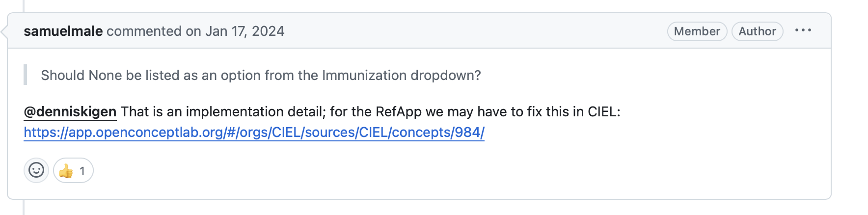Click the timeline line below the comment

tap(23, 208)
